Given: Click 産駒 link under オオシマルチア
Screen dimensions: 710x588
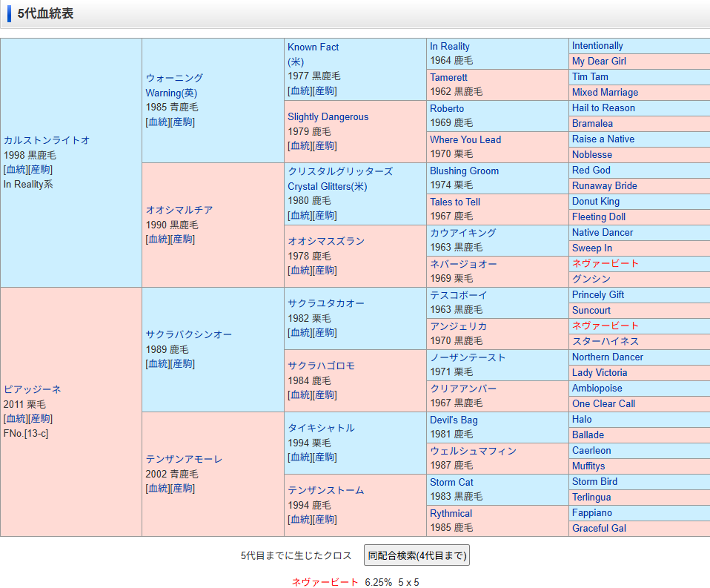Looking at the screenshot, I should (183, 240).
